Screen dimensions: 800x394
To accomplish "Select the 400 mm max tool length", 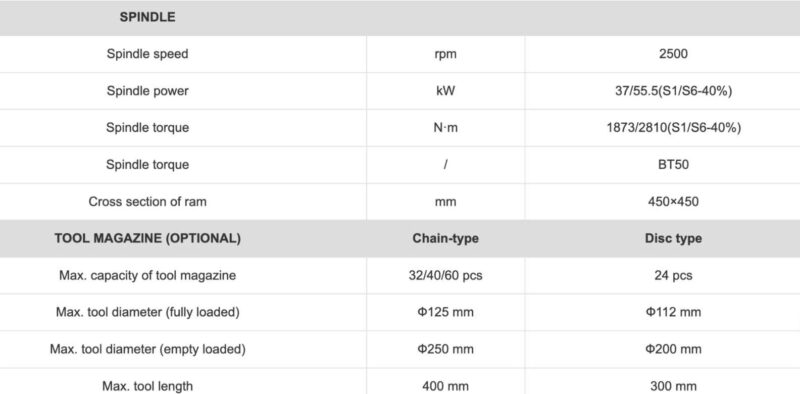I will click(445, 386).
